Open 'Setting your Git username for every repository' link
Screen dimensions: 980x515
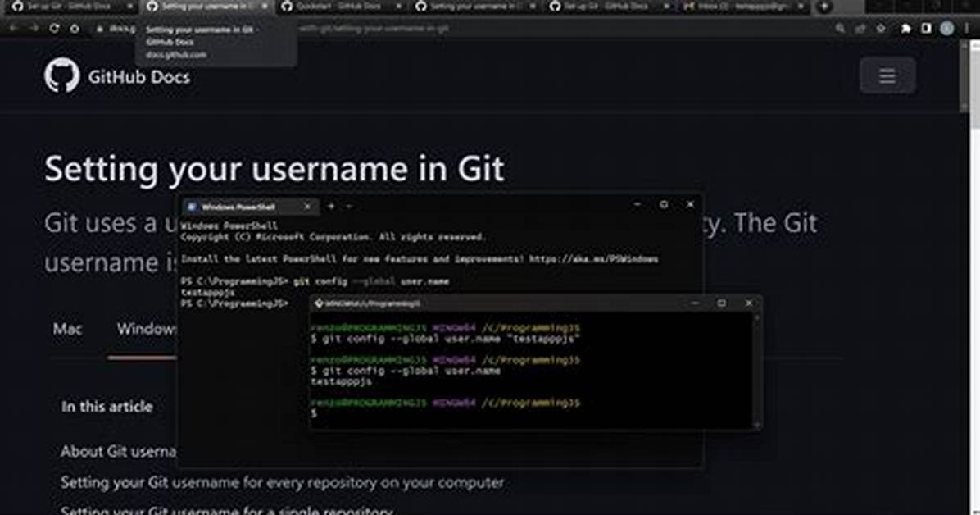tap(282, 482)
